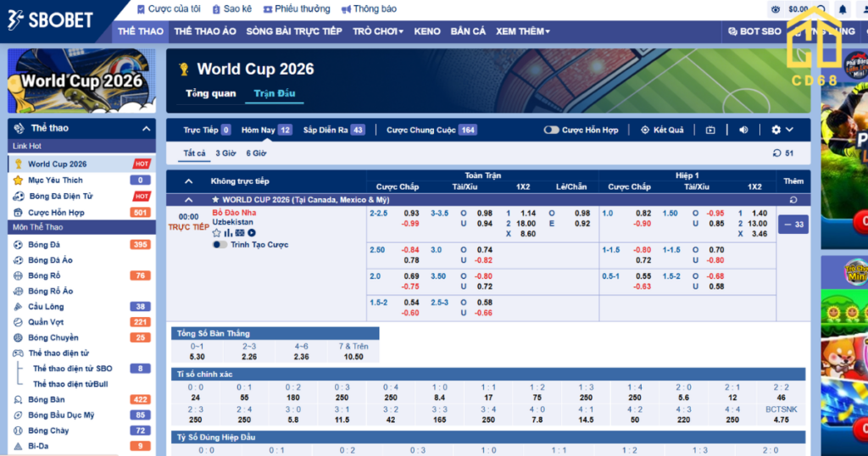Collapse Không trực tiếp section
The width and height of the screenshot is (868, 456).
click(189, 181)
